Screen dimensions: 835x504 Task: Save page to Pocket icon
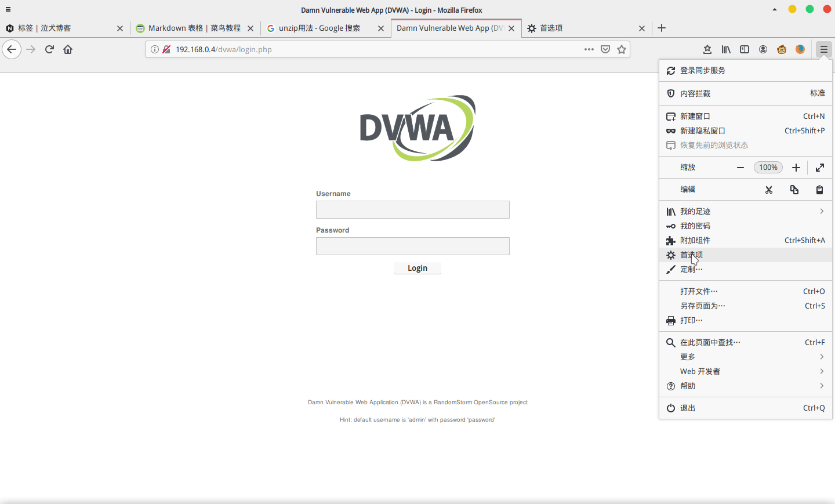605,49
